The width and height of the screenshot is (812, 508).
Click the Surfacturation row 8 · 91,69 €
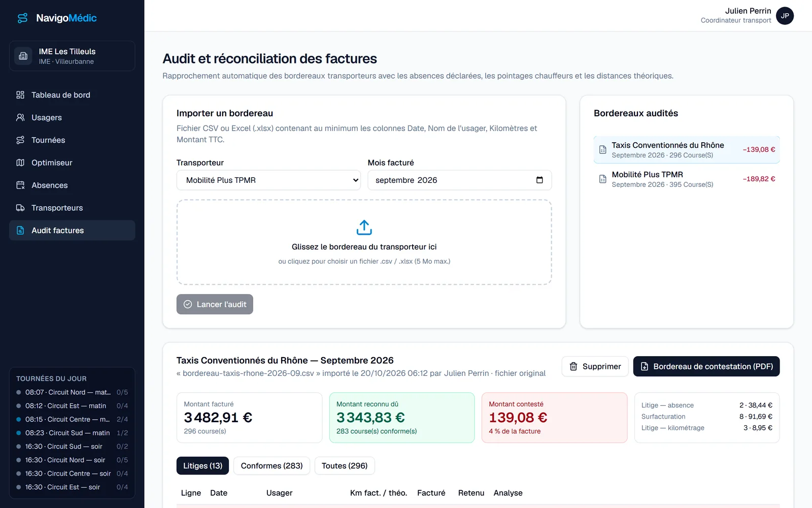tap(707, 417)
